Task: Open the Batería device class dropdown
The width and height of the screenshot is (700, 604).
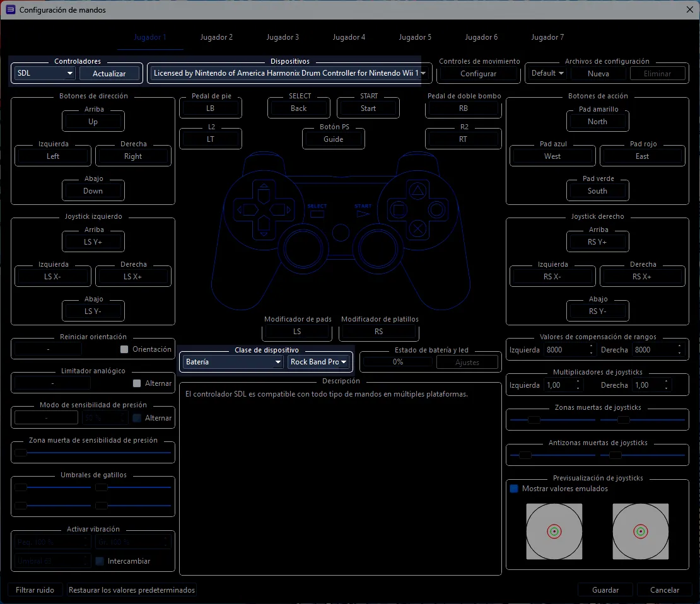Action: point(233,362)
